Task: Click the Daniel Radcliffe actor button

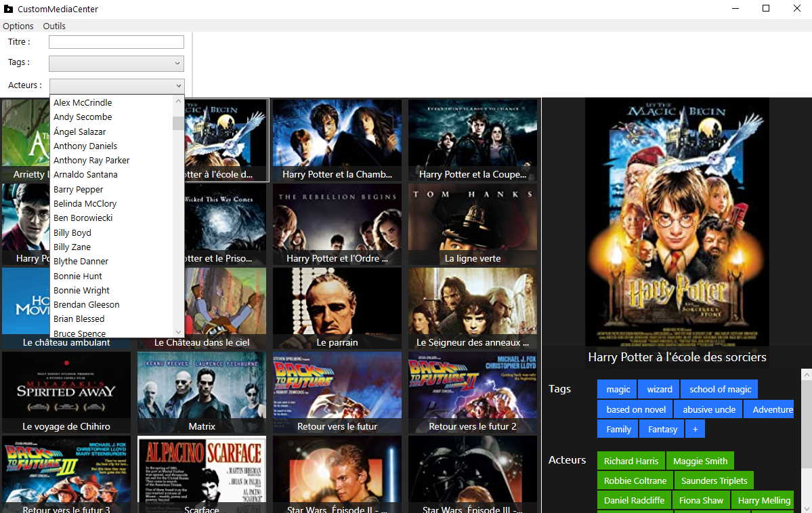Action: [x=634, y=500]
